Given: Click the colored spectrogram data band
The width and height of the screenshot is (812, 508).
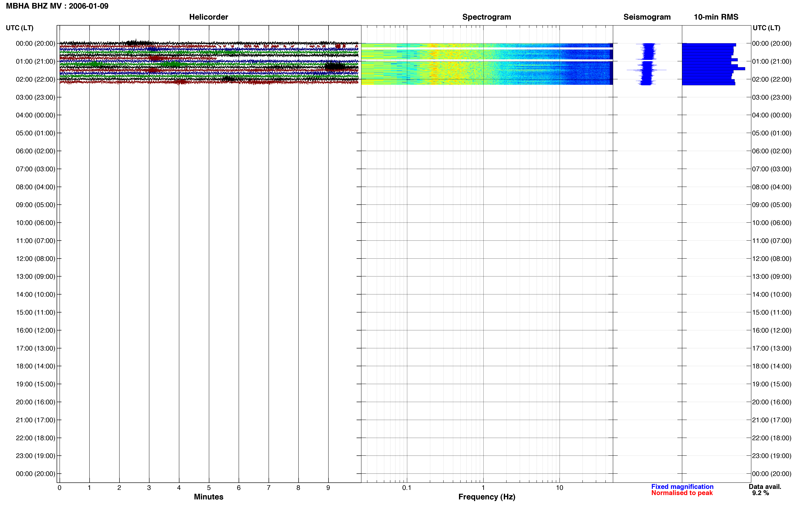Looking at the screenshot, I should point(487,64).
